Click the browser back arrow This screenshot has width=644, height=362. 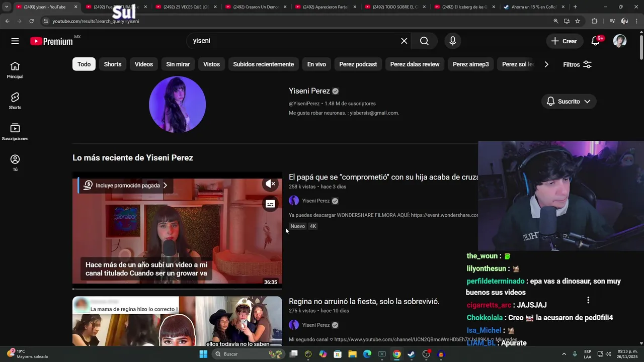(7, 21)
